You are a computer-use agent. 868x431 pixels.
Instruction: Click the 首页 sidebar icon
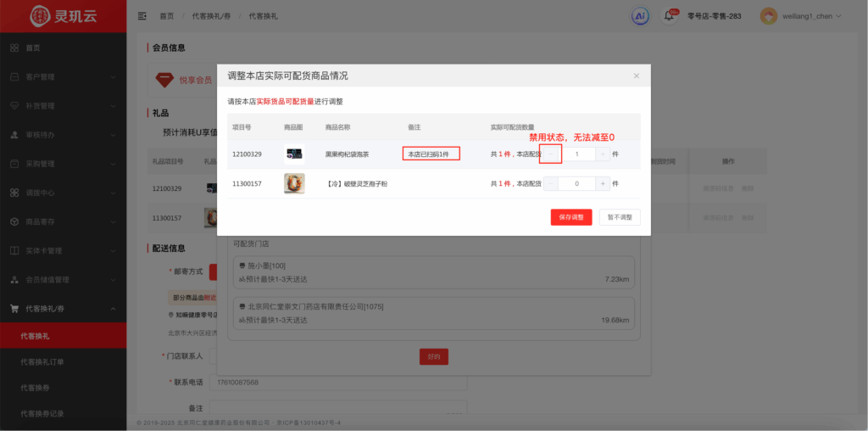coord(14,48)
